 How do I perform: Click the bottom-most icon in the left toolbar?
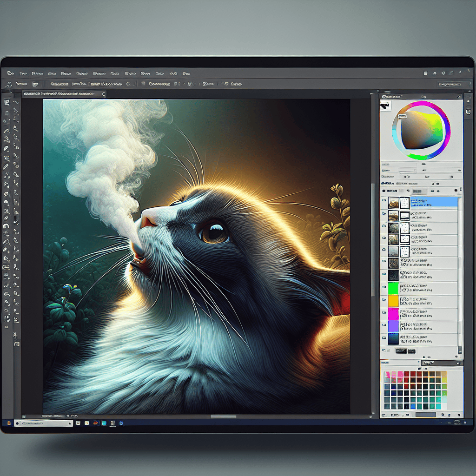click(17, 344)
